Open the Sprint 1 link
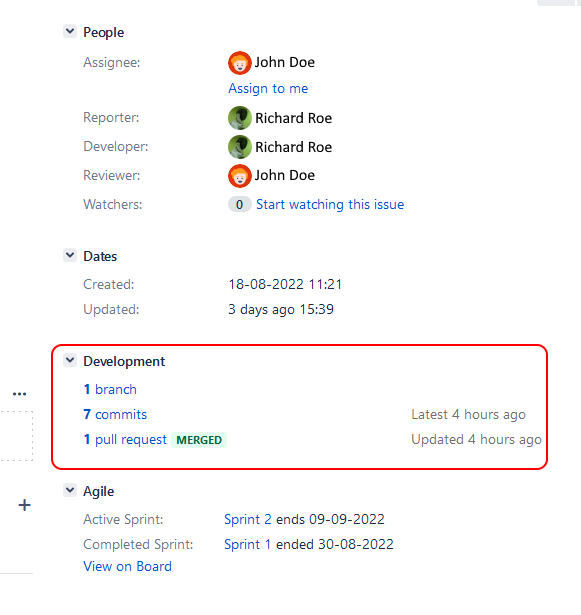 [247, 544]
